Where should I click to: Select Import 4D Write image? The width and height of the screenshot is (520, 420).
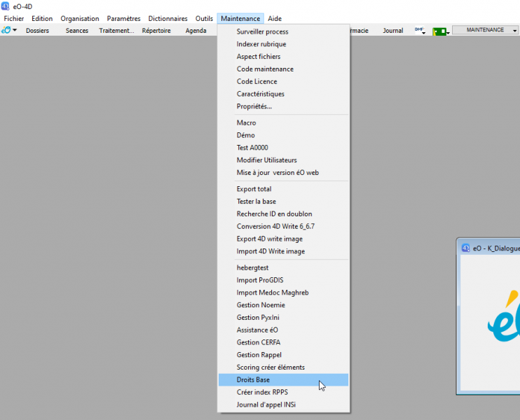pyautogui.click(x=284, y=251)
